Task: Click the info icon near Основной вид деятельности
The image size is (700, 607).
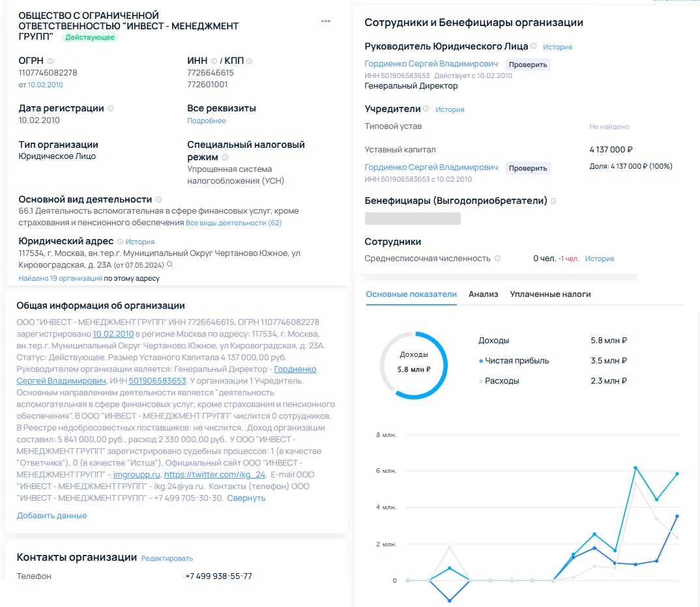Action: pyautogui.click(x=158, y=200)
